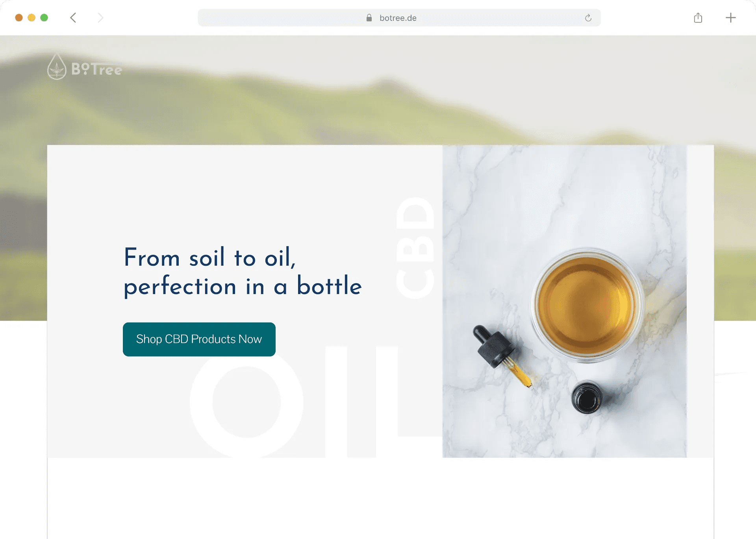
Task: Click the BoTree leaf droplet logo icon
Action: [57, 67]
